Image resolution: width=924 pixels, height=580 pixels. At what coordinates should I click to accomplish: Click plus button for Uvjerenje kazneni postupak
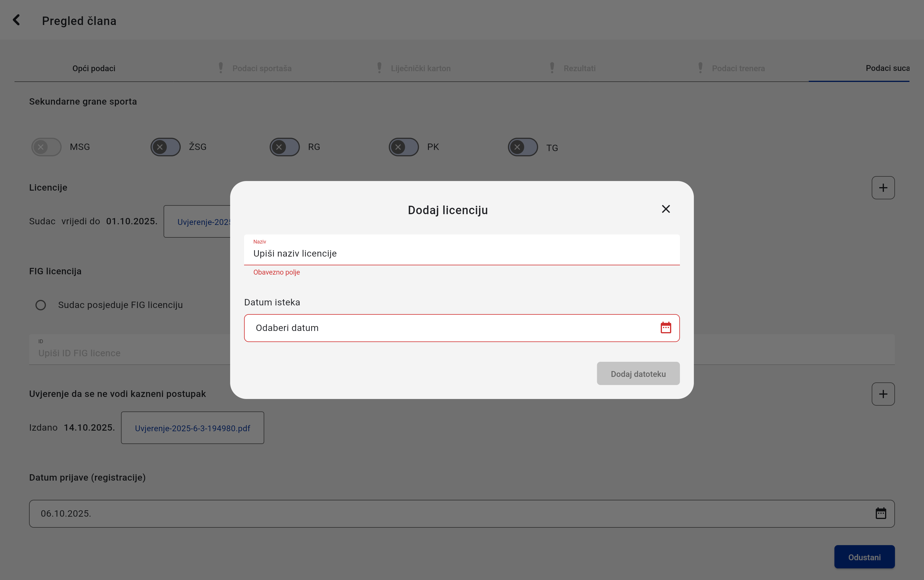coord(882,394)
